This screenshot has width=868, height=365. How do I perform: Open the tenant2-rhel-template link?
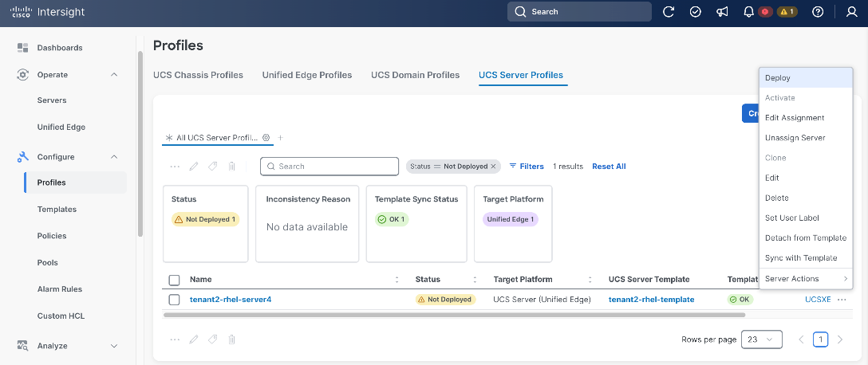652,299
